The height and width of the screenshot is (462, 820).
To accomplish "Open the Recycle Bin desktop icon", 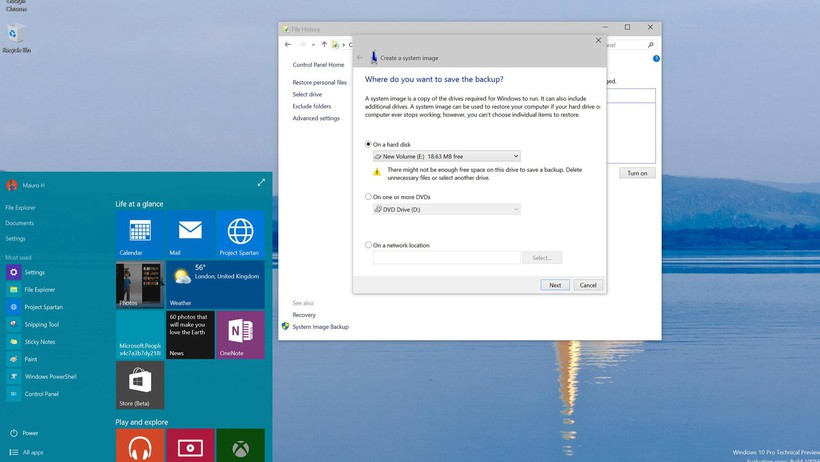I will click(16, 38).
